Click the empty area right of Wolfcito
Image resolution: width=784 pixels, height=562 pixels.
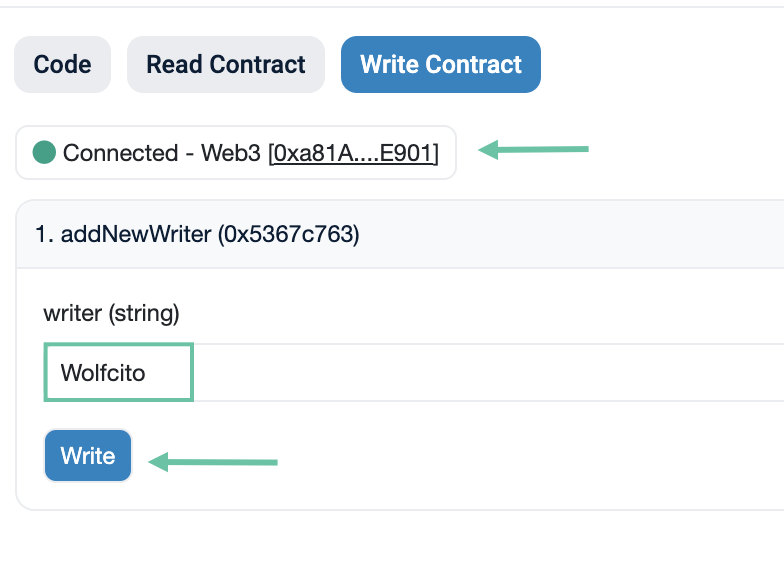[x=480, y=373]
